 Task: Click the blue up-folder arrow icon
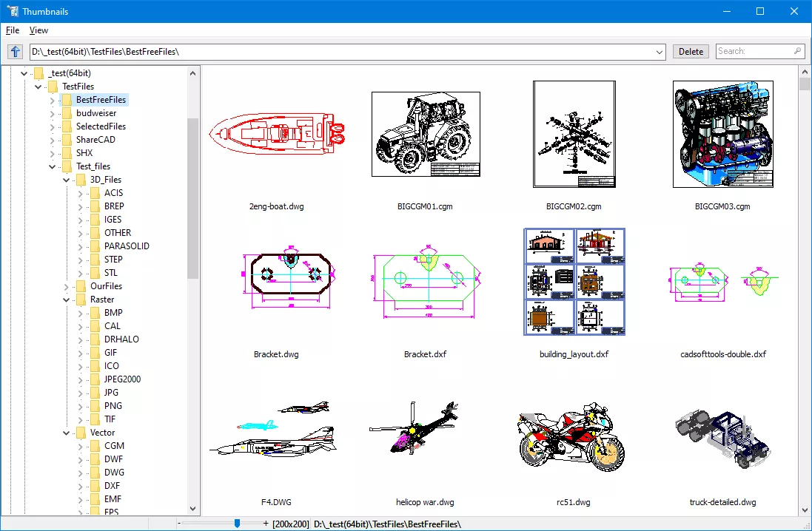click(15, 51)
